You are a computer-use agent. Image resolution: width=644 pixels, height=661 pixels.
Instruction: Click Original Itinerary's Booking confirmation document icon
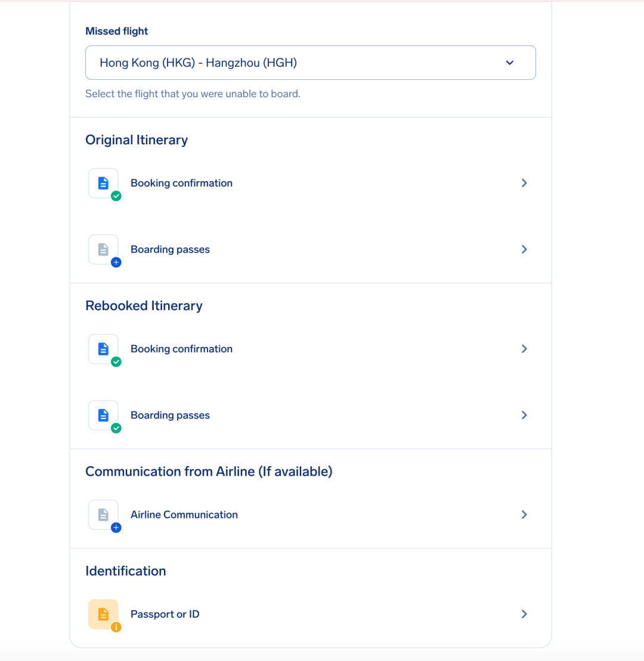(103, 184)
